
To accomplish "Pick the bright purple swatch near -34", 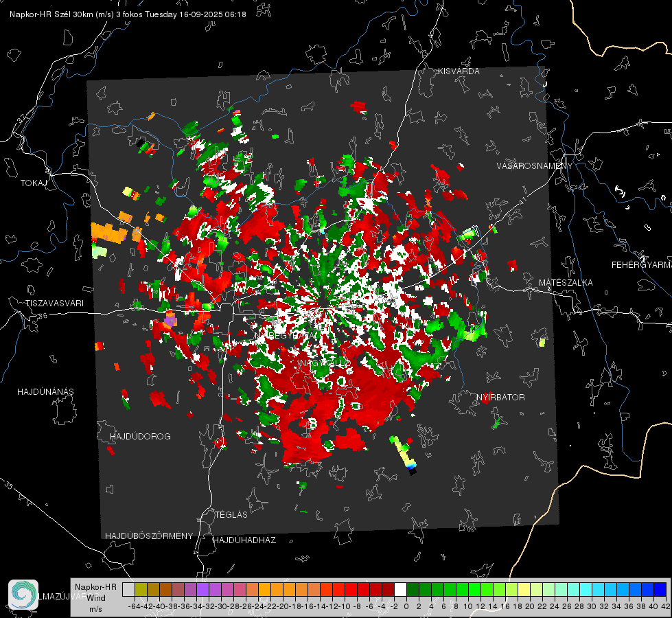I will pos(202,589).
